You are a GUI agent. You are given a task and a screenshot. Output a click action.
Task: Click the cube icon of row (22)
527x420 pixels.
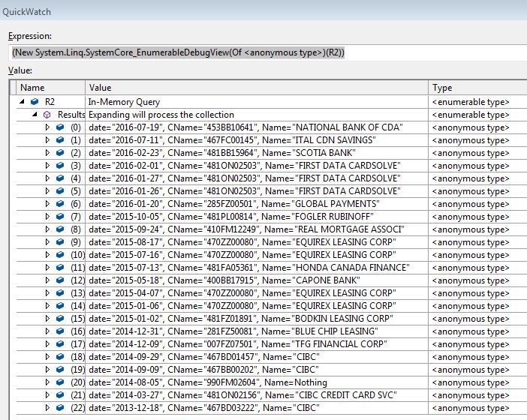(60, 407)
